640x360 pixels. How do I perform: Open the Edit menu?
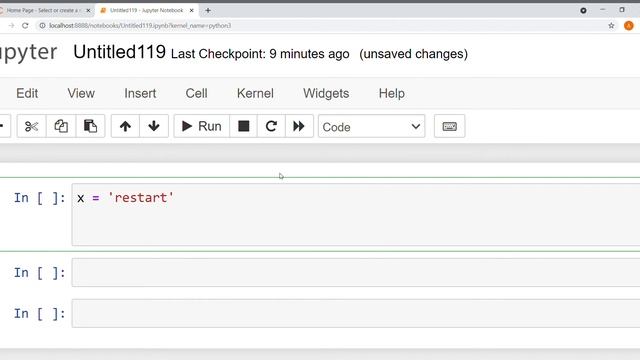click(27, 93)
